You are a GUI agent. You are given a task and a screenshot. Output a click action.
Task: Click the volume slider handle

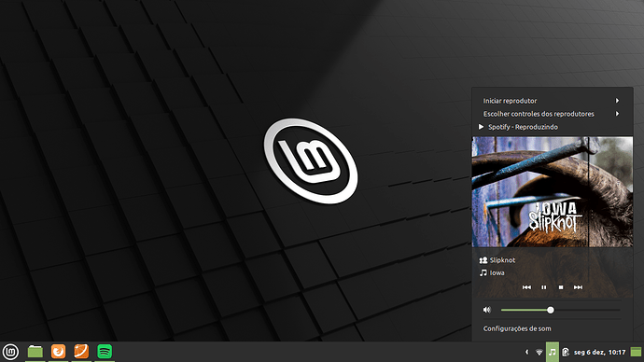point(551,310)
